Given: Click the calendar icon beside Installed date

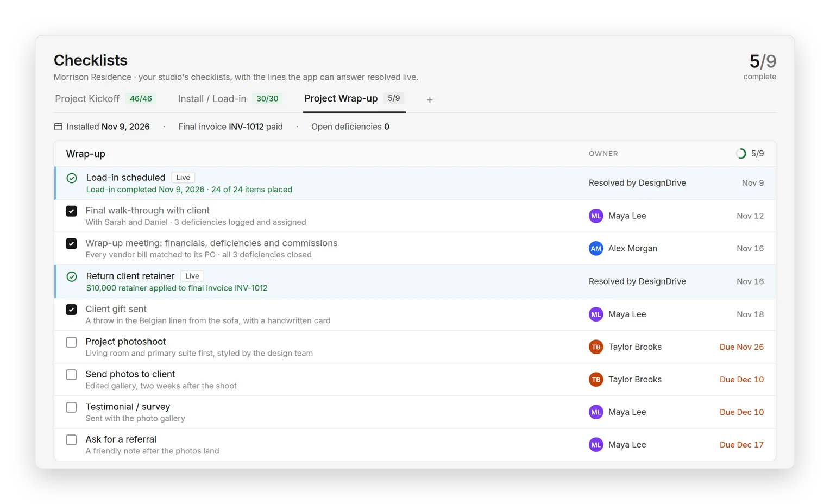Looking at the screenshot, I should click(x=58, y=127).
